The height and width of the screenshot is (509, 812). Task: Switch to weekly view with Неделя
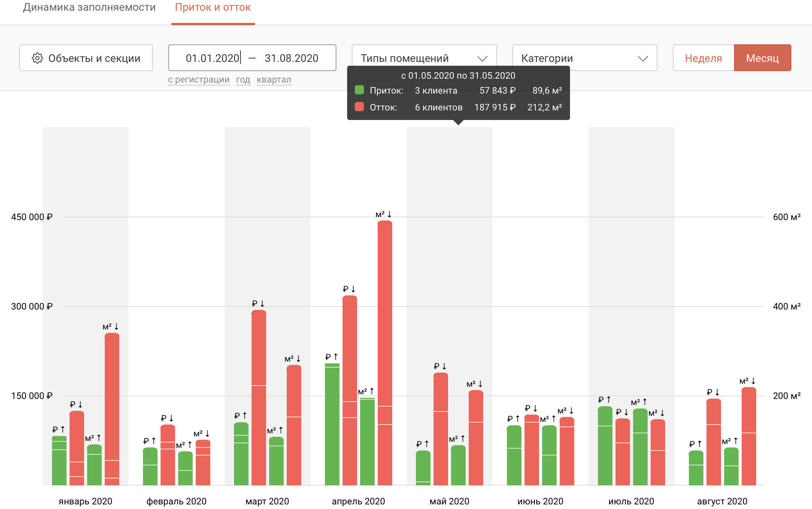pos(703,58)
